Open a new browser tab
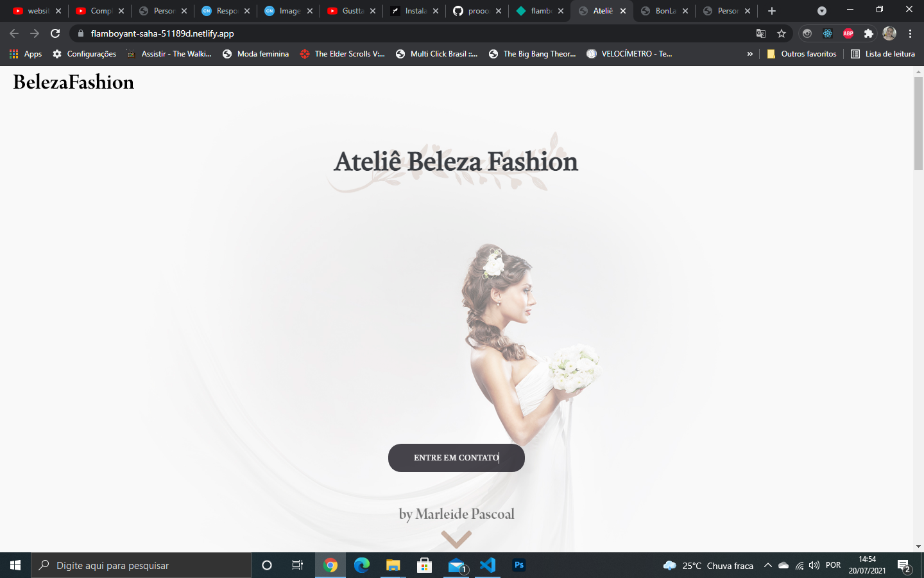This screenshot has height=578, width=924. click(x=772, y=11)
